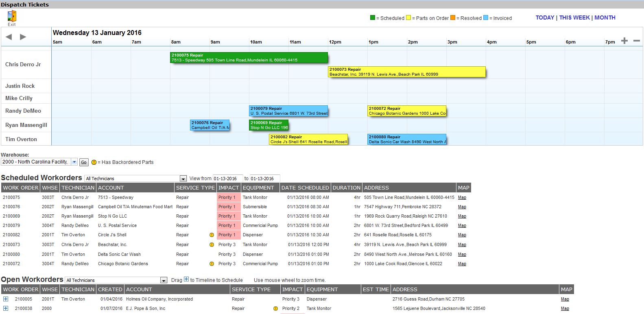This screenshot has width=644, height=314.
Task: Click the orange Resolved legend swatch
Action: coord(453,18)
